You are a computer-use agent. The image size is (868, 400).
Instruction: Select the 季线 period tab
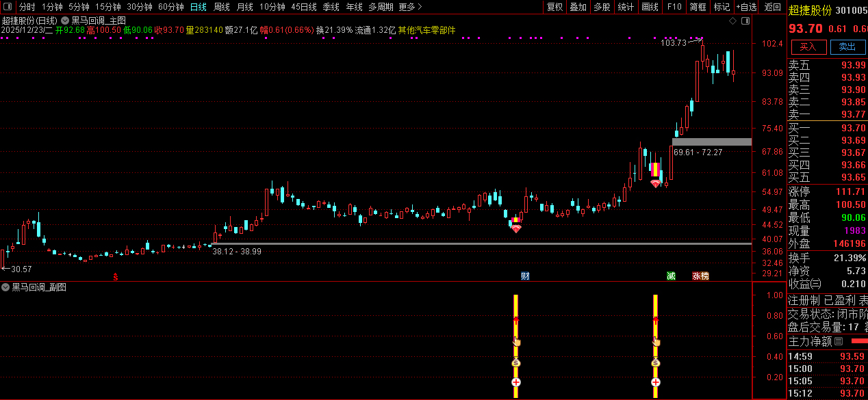pos(331,7)
